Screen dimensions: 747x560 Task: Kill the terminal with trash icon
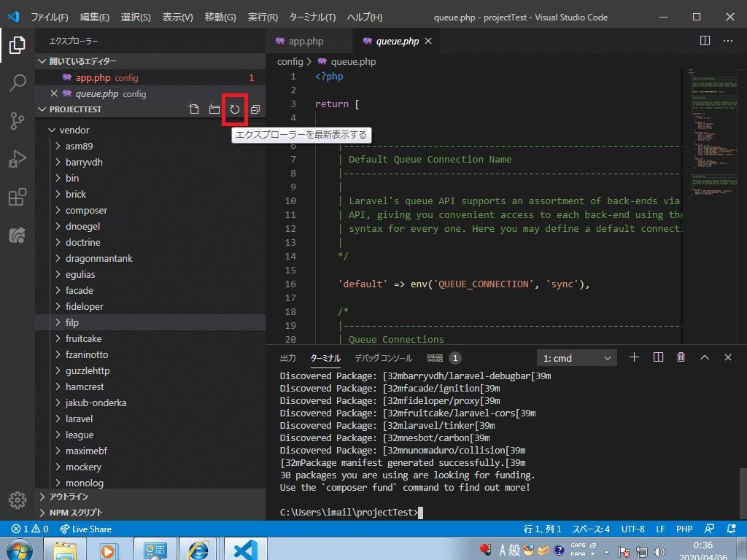pyautogui.click(x=681, y=357)
